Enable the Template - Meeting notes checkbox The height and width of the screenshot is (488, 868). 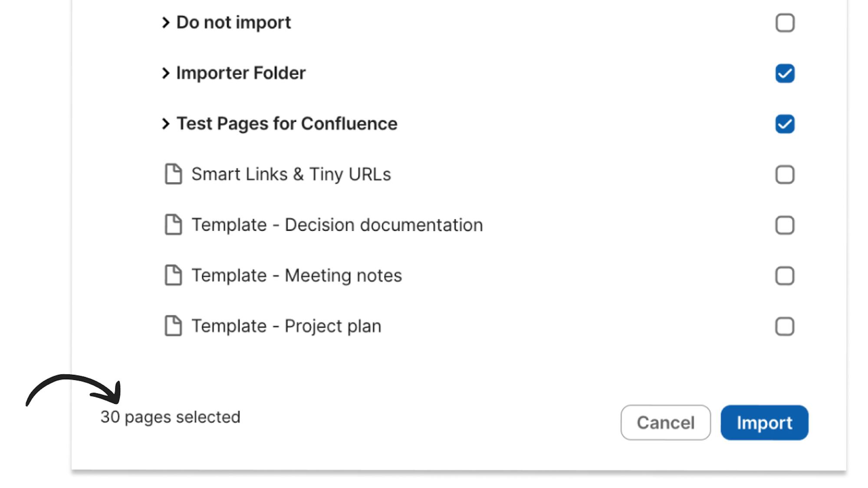[x=785, y=276]
